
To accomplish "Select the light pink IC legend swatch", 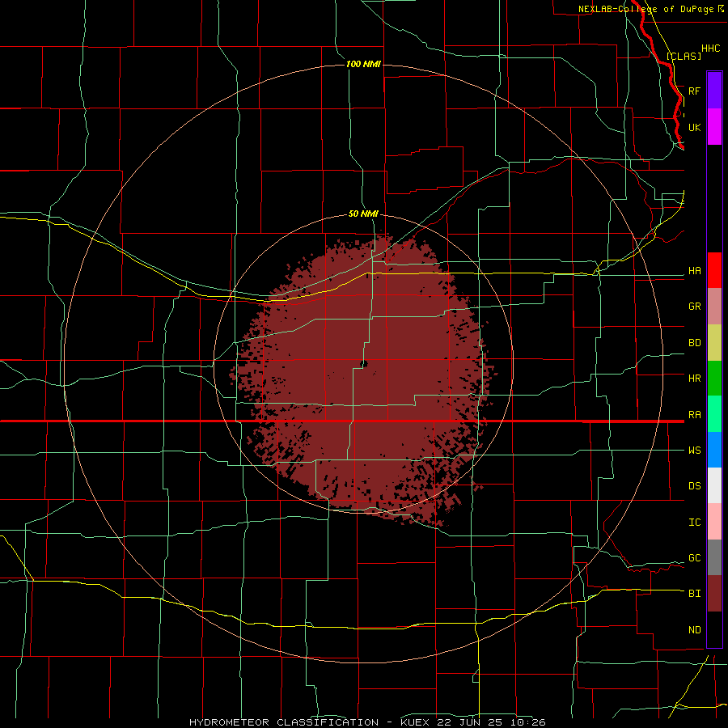I will tap(714, 522).
